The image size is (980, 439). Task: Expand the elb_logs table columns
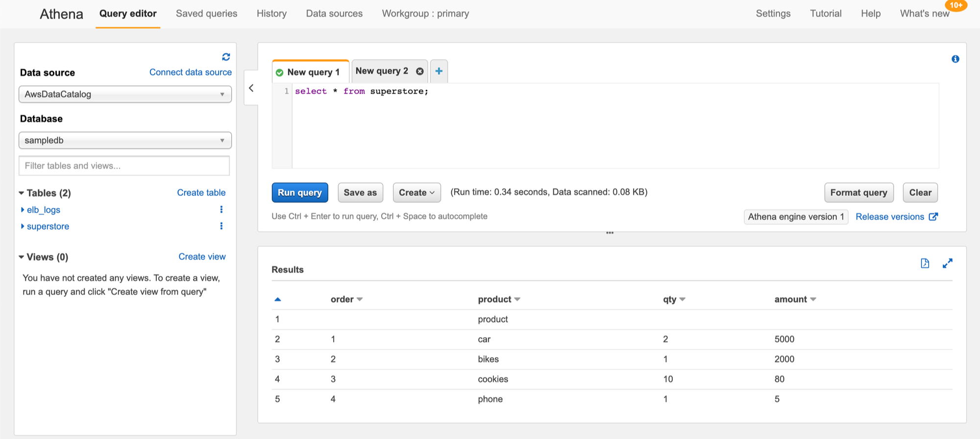click(23, 210)
